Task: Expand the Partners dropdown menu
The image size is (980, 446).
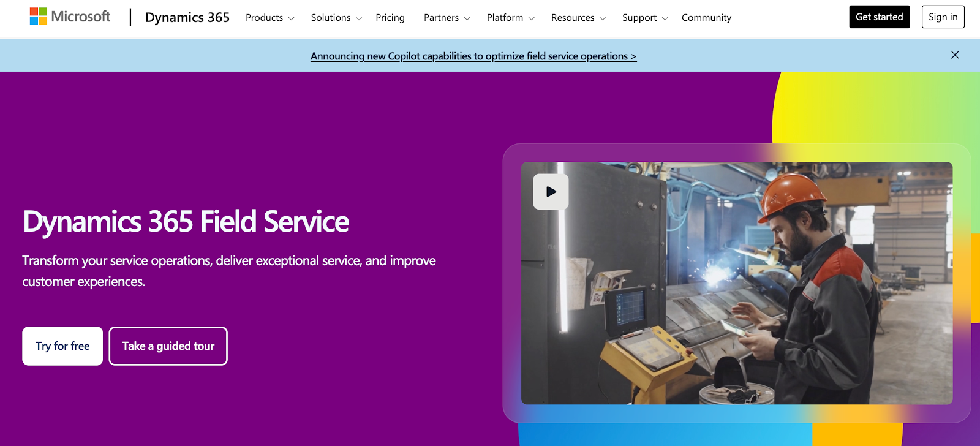Action: coord(447,18)
